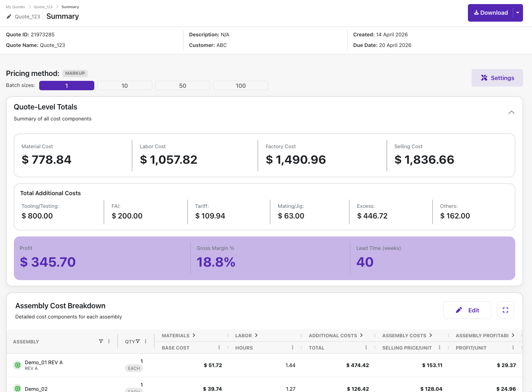Open the Qty column filter icon
532x392 pixels.
coord(138,341)
